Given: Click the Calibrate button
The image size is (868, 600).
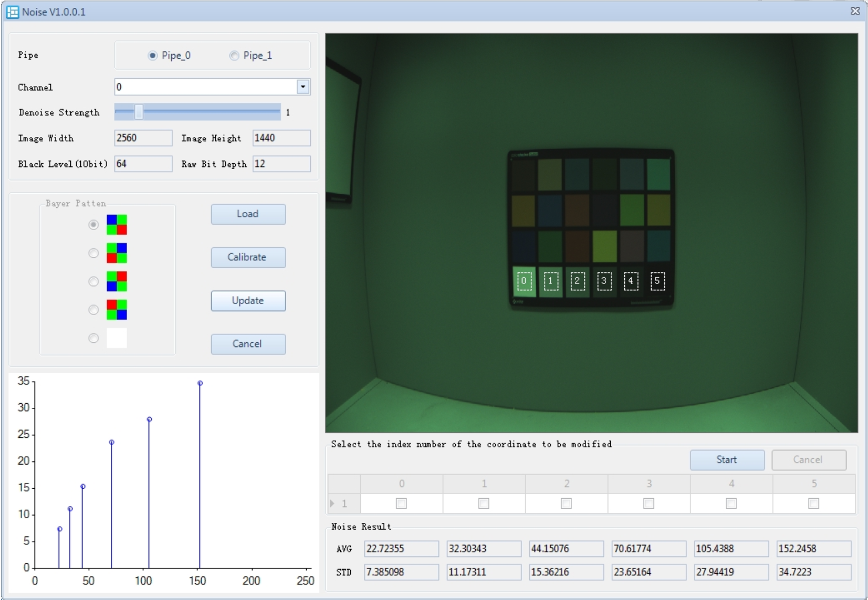Looking at the screenshot, I should (248, 257).
